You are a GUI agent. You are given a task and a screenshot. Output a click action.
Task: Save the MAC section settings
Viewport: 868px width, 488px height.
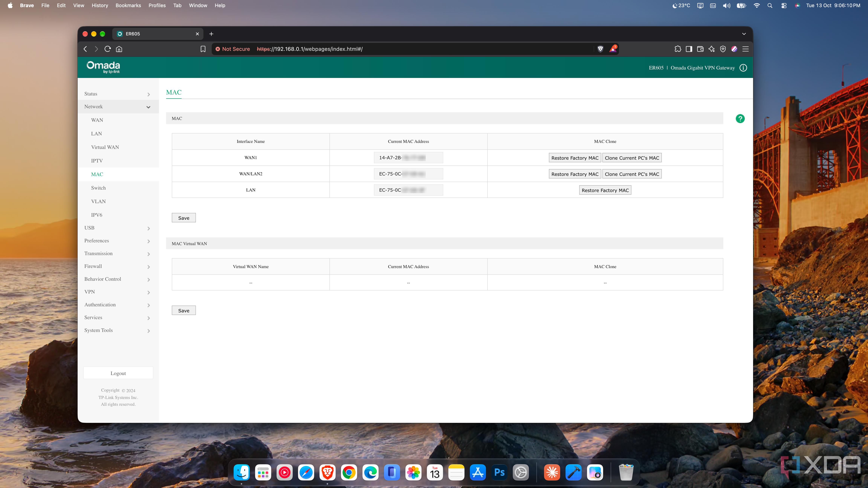point(184,218)
